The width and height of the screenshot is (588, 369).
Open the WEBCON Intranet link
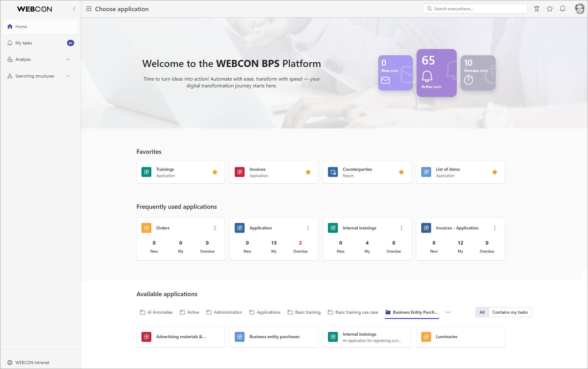click(28, 363)
